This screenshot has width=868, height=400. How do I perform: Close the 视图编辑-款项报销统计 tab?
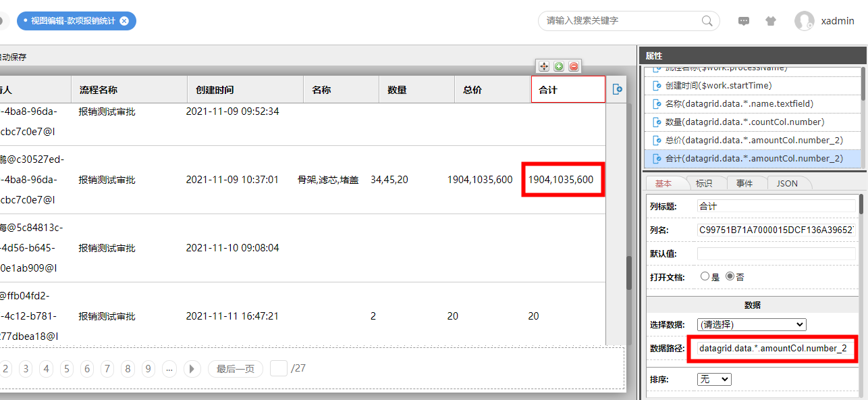click(124, 21)
